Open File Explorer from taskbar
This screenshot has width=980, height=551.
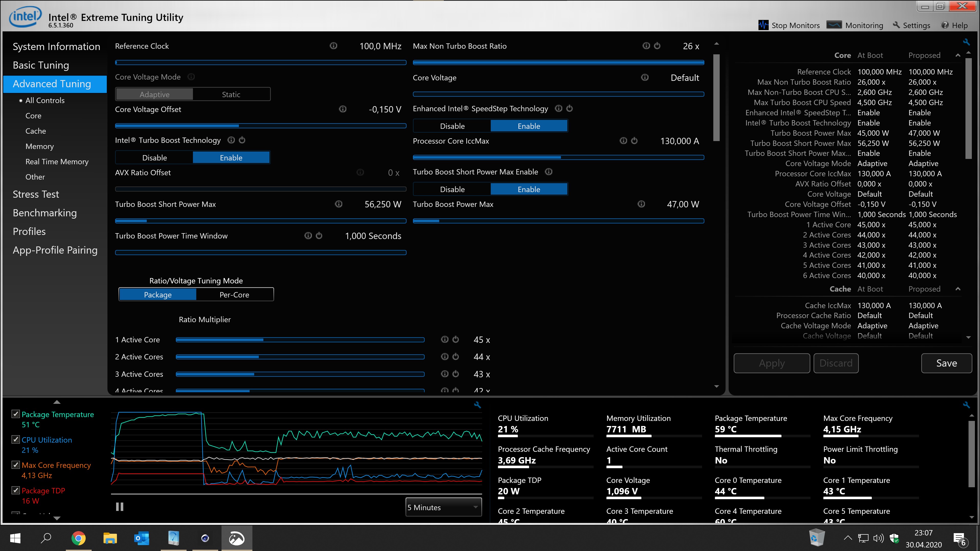click(110, 538)
